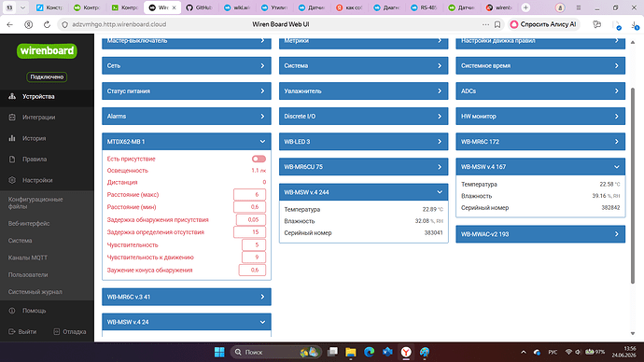
Task: Open Каналы MQTT page
Action: point(27,258)
